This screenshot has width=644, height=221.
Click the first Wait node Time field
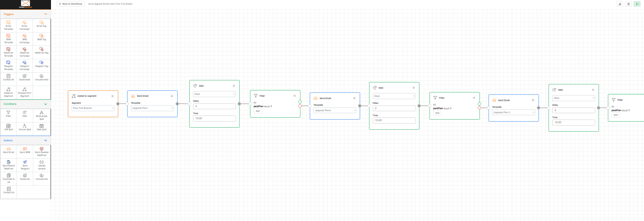[x=214, y=119]
